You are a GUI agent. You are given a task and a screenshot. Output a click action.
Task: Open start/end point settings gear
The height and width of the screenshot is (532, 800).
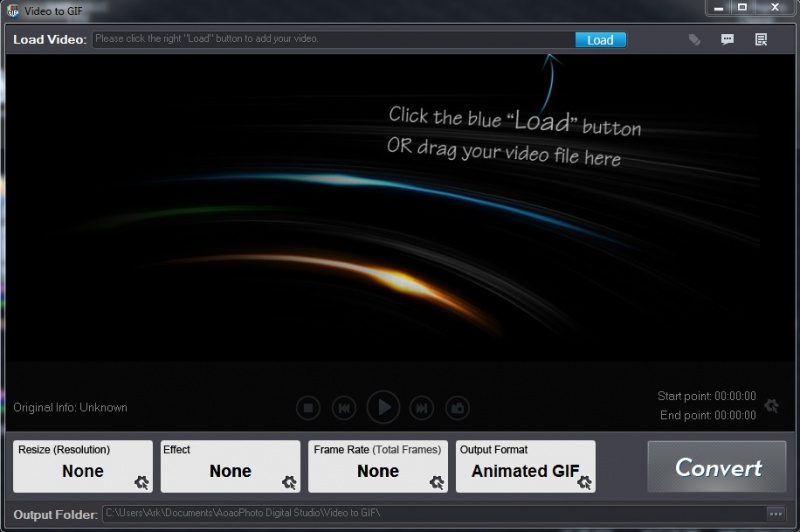[x=771, y=406]
